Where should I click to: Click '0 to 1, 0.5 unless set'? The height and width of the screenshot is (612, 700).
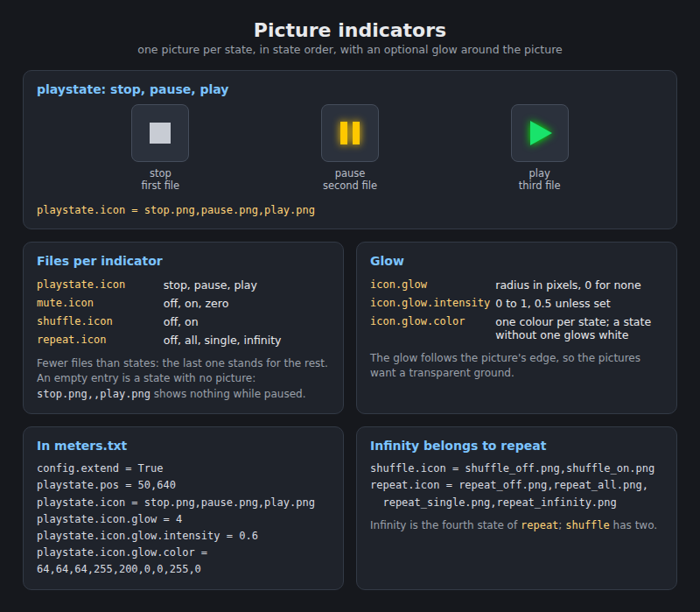tap(553, 303)
